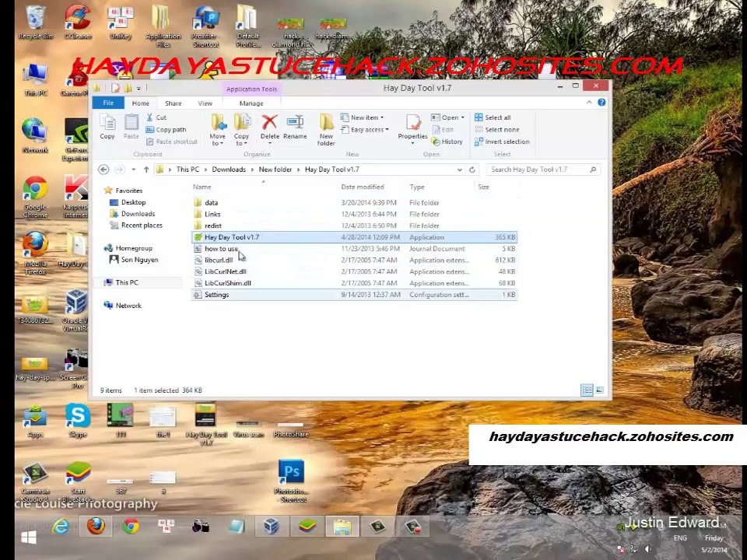This screenshot has width=747, height=560.
Task: Open the Easy access dropdown
Action: [x=365, y=130]
